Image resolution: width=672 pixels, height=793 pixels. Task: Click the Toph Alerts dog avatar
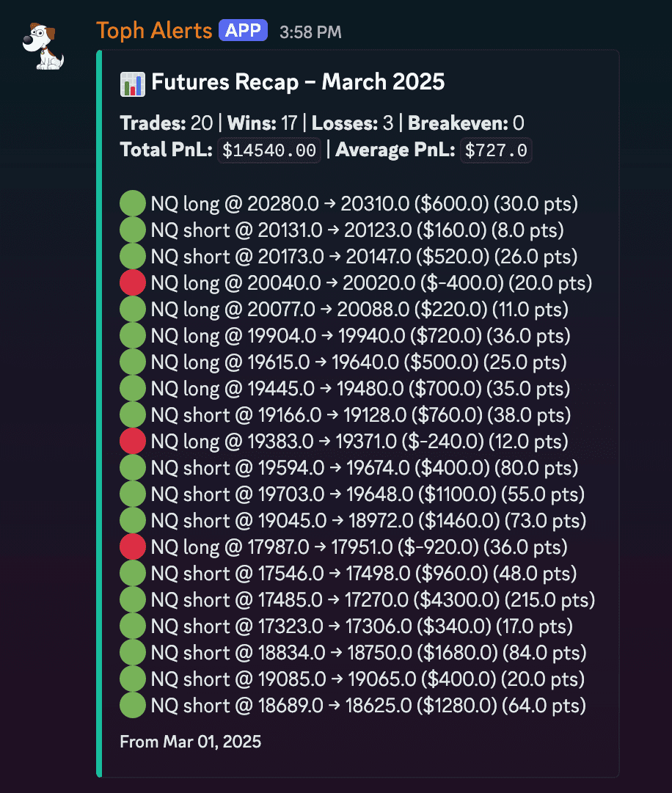coord(43,45)
